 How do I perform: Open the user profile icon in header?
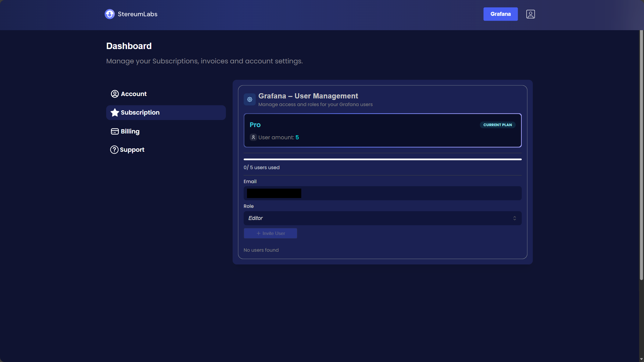(530, 14)
